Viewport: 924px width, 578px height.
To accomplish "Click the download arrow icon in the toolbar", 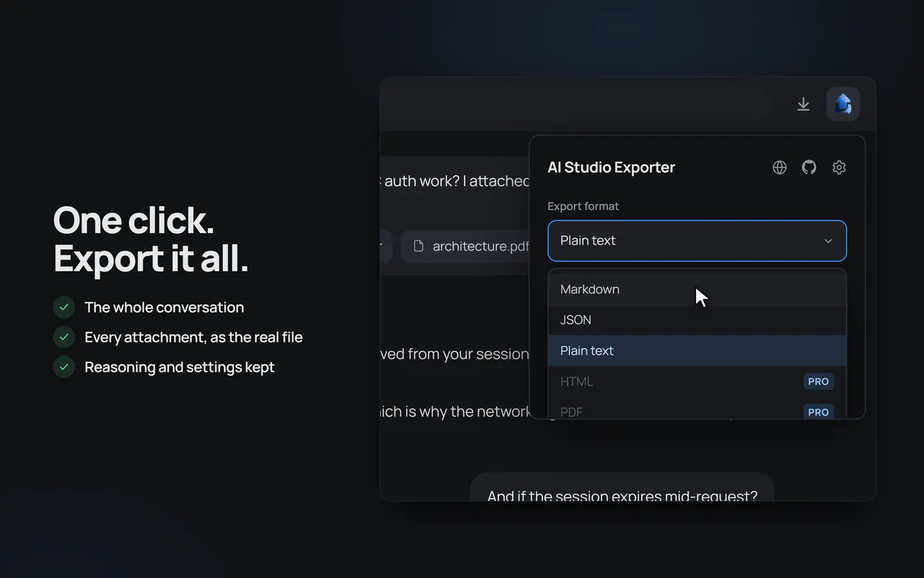I will pyautogui.click(x=803, y=104).
